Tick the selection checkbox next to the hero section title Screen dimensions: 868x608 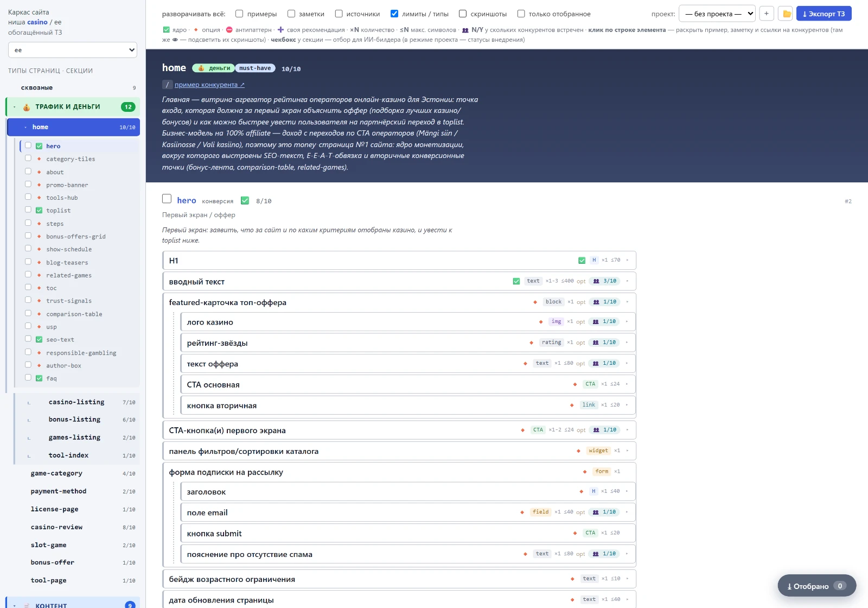167,199
